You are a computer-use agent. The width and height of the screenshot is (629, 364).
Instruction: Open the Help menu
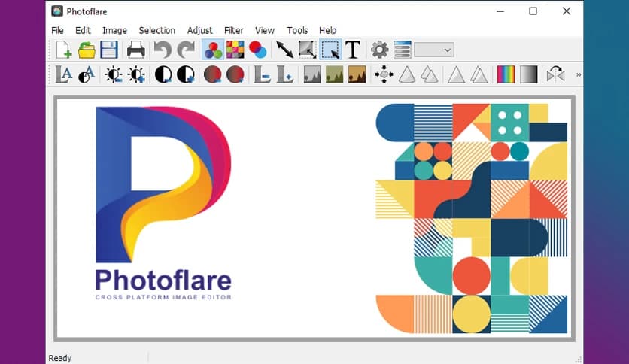click(x=328, y=31)
